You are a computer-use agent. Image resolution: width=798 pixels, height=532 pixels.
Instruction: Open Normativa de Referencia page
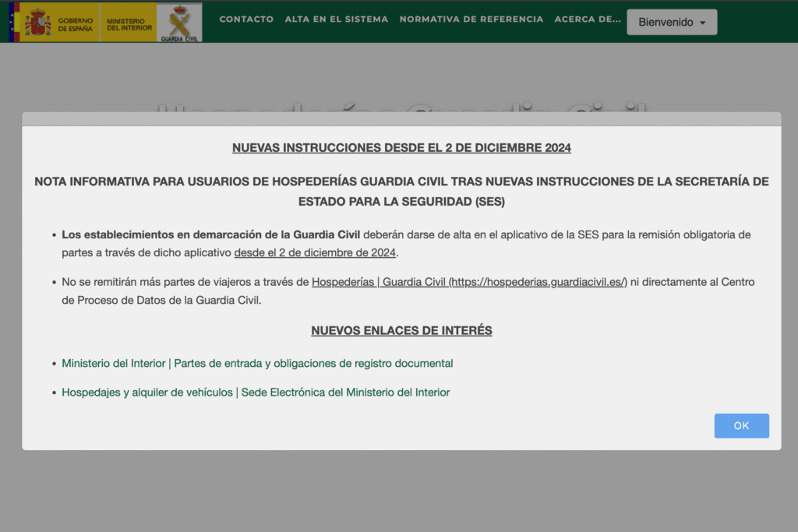(471, 19)
